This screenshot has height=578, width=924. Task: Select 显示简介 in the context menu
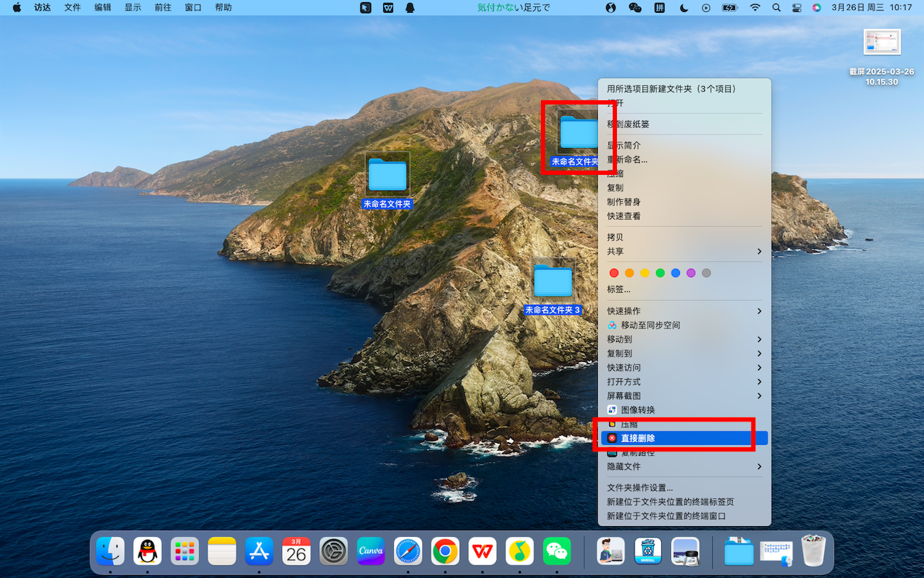click(684, 146)
